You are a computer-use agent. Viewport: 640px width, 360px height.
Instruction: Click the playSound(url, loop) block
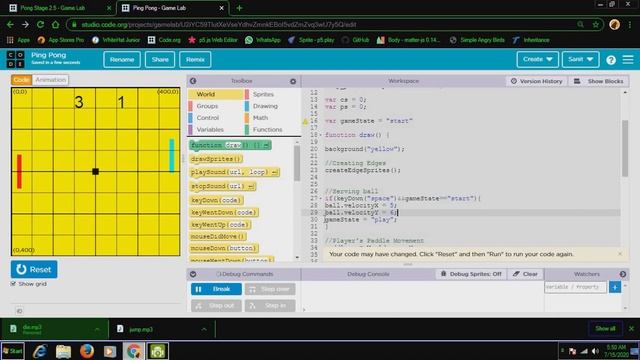tap(235, 172)
